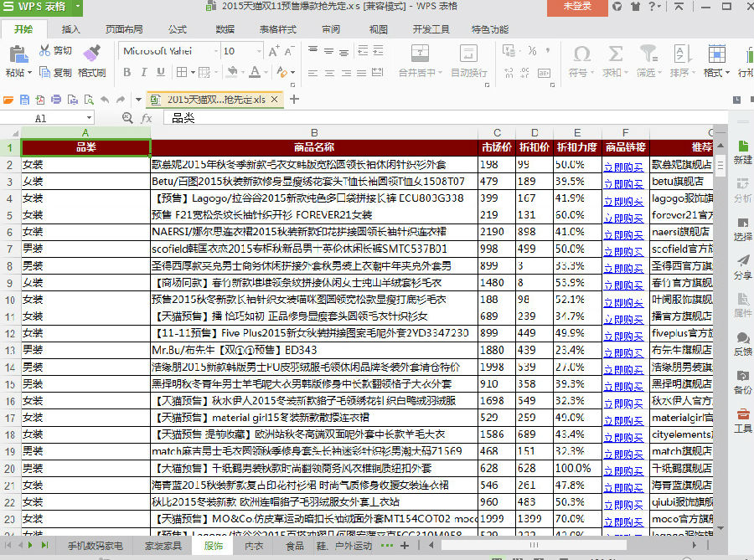Click the font color A icon
754x560 pixels.
[255, 72]
